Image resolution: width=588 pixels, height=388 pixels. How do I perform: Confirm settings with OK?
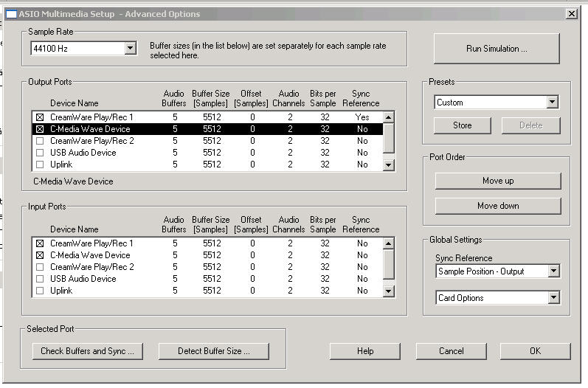(535, 351)
